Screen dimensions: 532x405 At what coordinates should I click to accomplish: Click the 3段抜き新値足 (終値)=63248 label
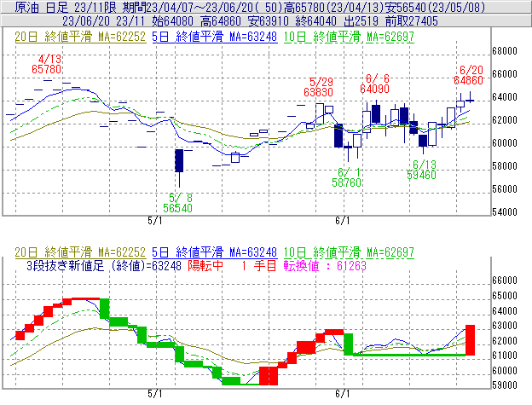click(104, 265)
